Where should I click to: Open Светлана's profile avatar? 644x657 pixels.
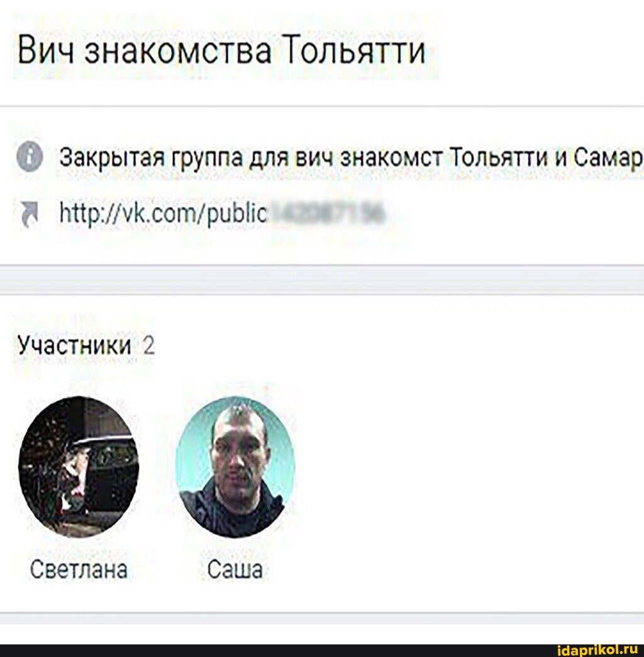tap(79, 467)
